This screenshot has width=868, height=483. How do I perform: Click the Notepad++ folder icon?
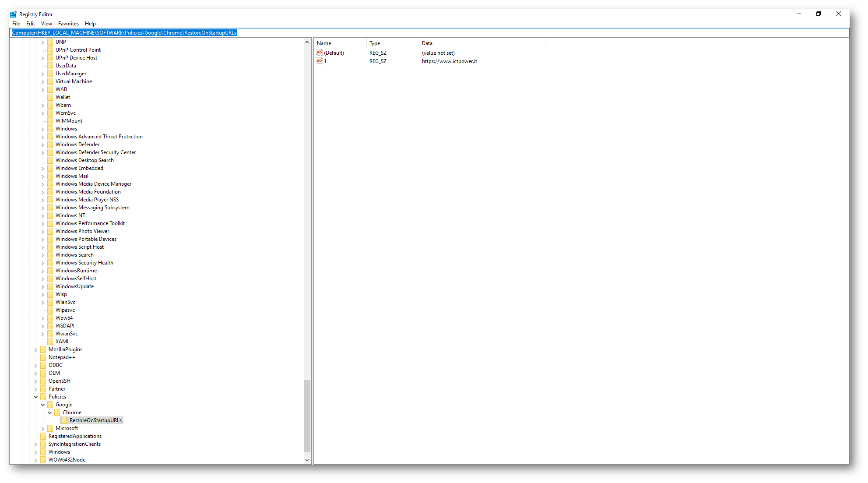(x=43, y=357)
